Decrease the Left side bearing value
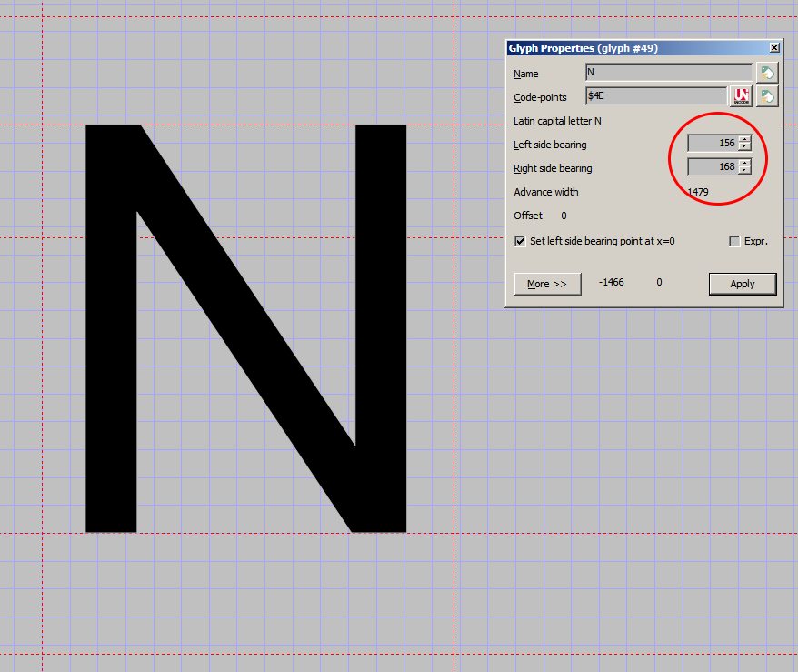This screenshot has width=798, height=672. (744, 146)
